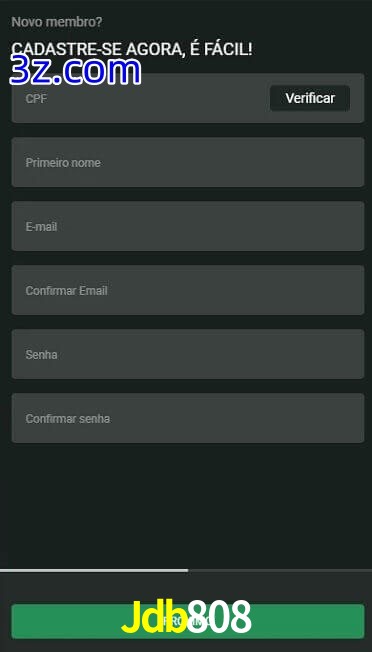Focus the Senha password field
The height and width of the screenshot is (652, 372).
[188, 354]
